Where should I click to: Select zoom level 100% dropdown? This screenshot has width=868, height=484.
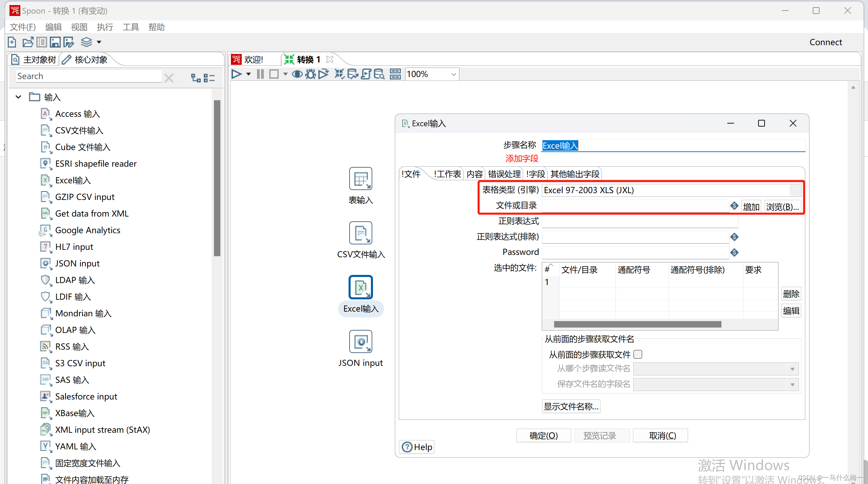coord(432,73)
